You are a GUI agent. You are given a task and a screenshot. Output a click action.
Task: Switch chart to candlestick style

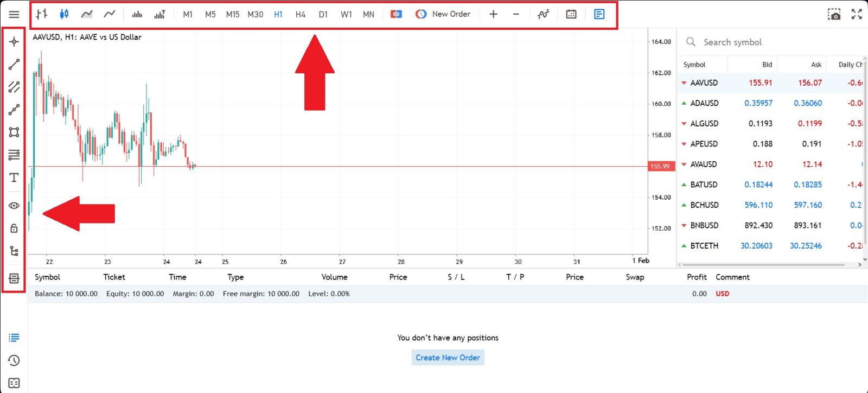[64, 14]
